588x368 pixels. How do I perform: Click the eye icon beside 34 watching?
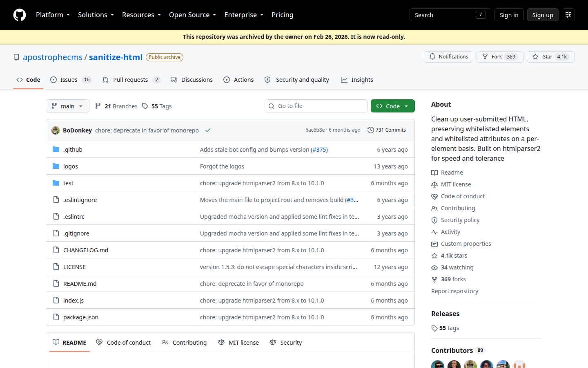pos(434,268)
